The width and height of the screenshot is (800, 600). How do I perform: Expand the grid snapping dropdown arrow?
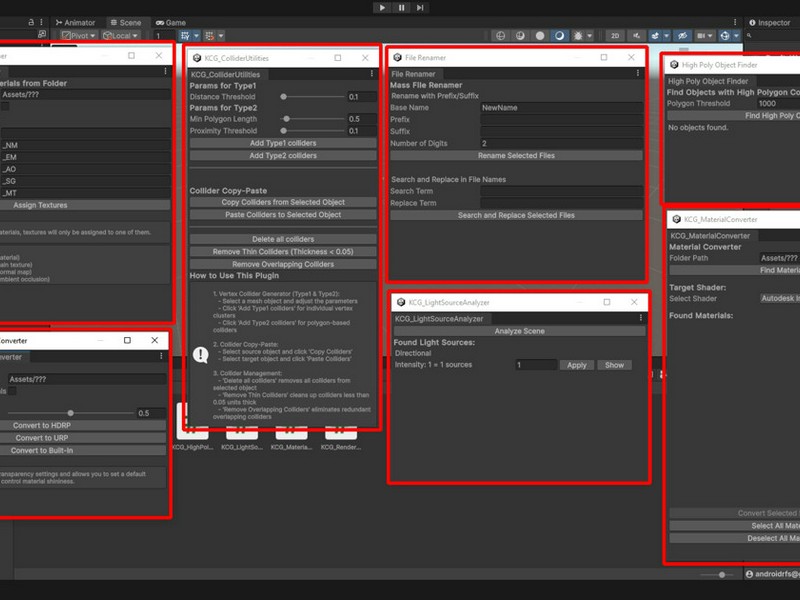point(221,36)
